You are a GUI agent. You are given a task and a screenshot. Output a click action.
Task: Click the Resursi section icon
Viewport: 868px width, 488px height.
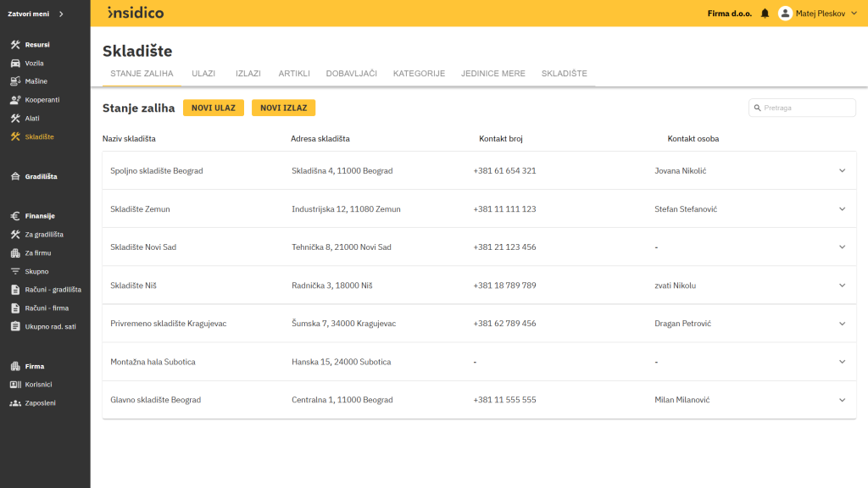pyautogui.click(x=15, y=45)
